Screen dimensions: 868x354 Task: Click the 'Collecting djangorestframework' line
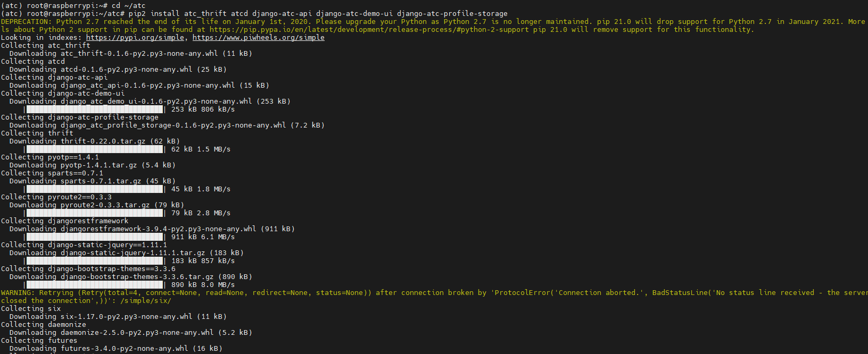[x=64, y=221]
